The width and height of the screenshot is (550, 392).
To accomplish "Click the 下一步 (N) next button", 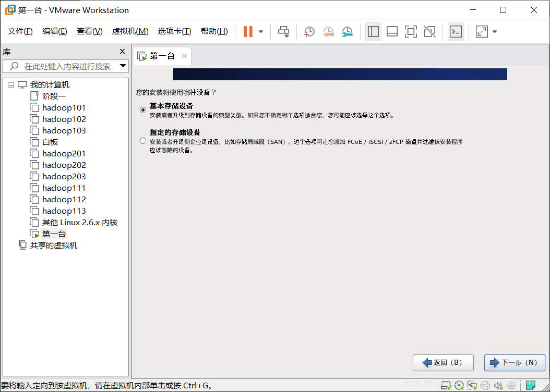I will point(515,363).
